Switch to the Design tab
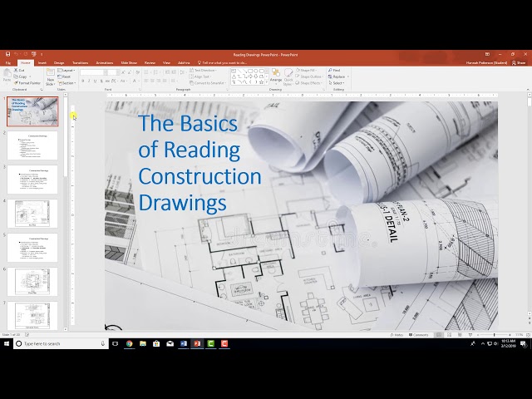This screenshot has width=532, height=399. tap(59, 63)
